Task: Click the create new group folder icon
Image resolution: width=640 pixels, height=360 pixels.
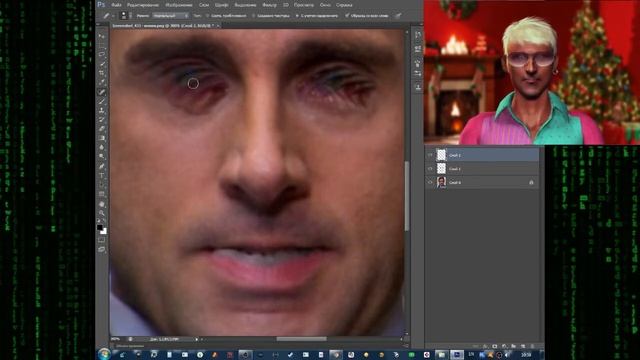Action: [513, 346]
